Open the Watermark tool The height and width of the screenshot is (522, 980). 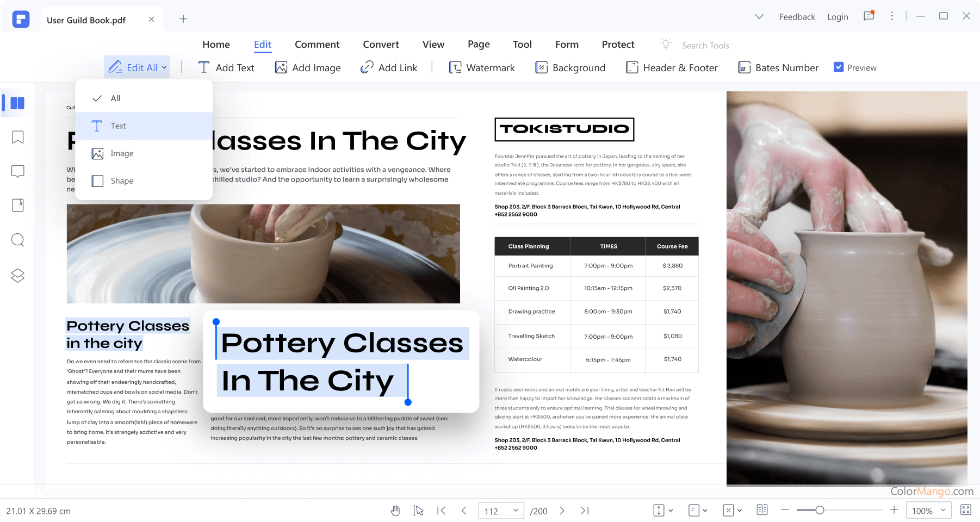[482, 67]
